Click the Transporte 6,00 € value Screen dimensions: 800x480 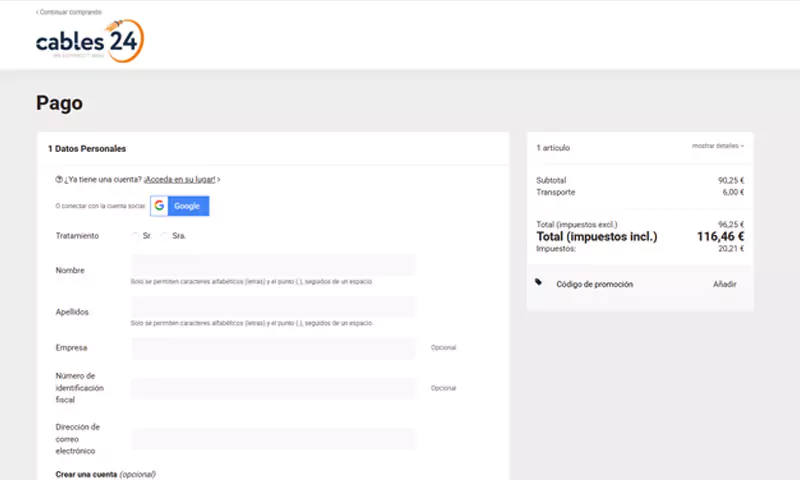[x=733, y=192]
